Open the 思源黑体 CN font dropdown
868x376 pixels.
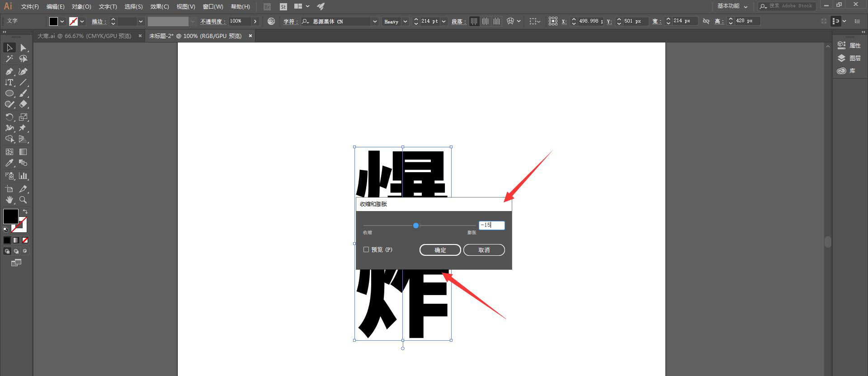click(x=375, y=21)
